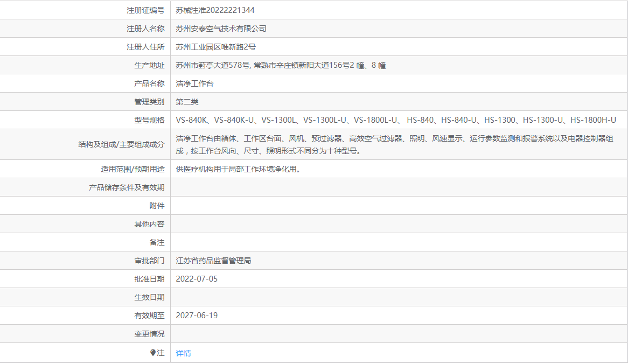Open the 详情 link in the 注 row
This screenshot has width=628, height=364.
(x=184, y=353)
